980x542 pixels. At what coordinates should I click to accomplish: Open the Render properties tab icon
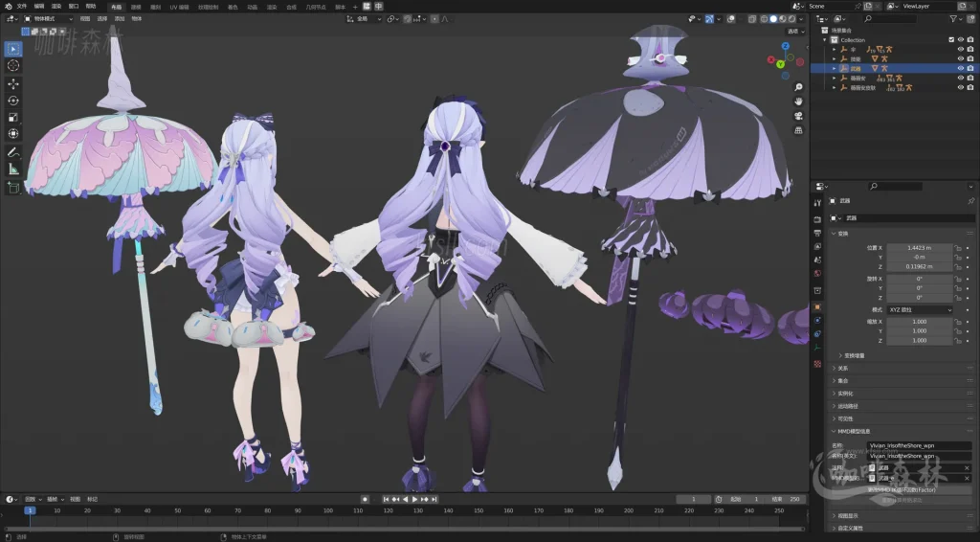click(817, 219)
